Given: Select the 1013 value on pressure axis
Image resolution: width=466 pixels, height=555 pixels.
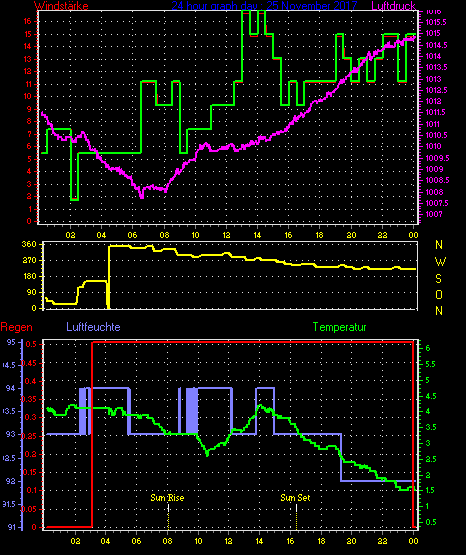Looking at the screenshot, I should (x=433, y=79).
